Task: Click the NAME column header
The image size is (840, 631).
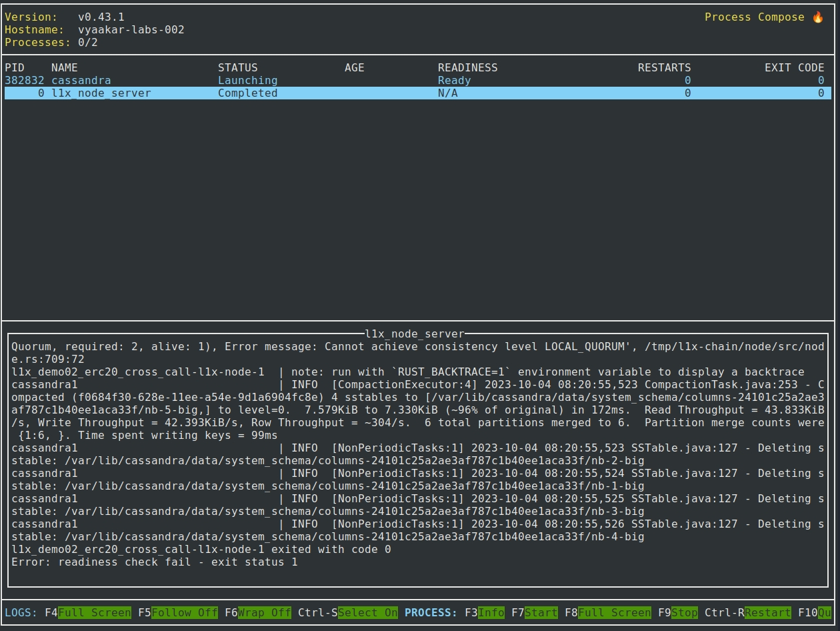Action: point(65,68)
